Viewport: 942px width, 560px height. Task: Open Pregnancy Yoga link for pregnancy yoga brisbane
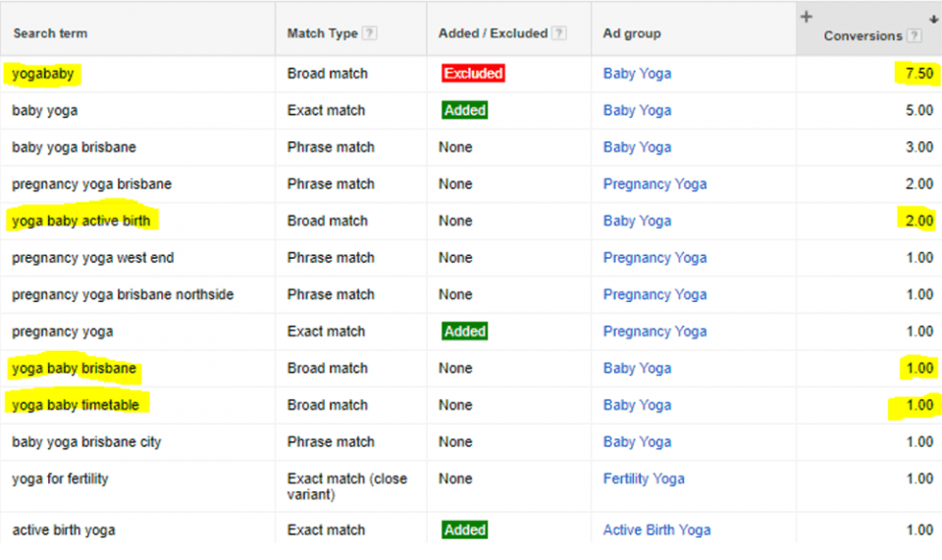[x=654, y=184]
